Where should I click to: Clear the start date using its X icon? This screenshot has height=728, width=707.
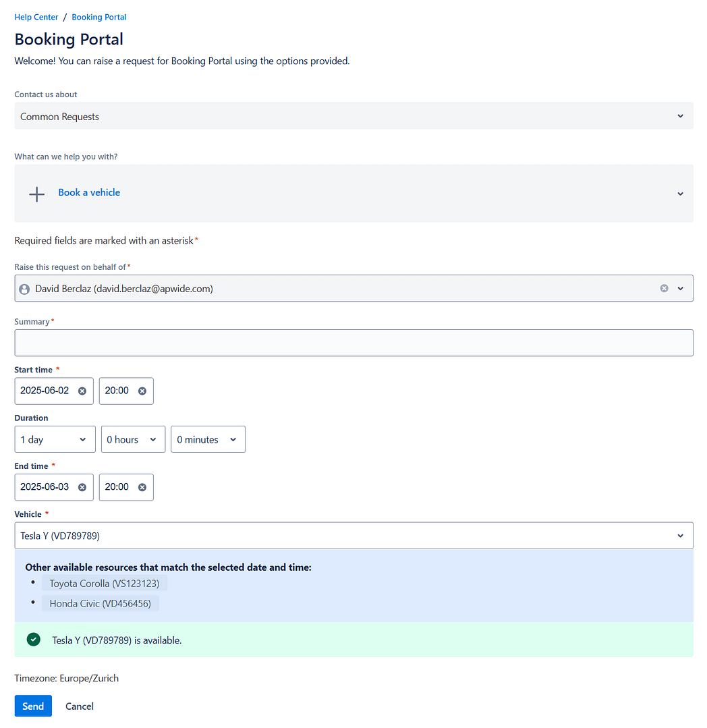82,391
